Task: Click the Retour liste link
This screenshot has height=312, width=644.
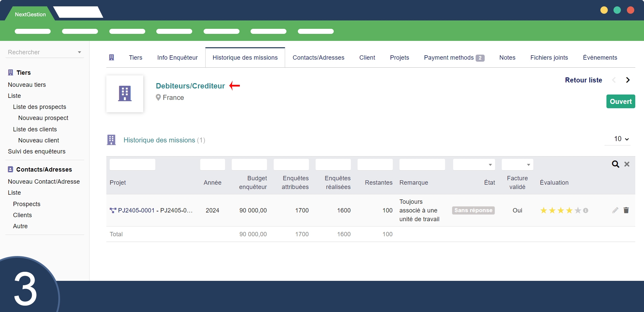Action: click(583, 80)
